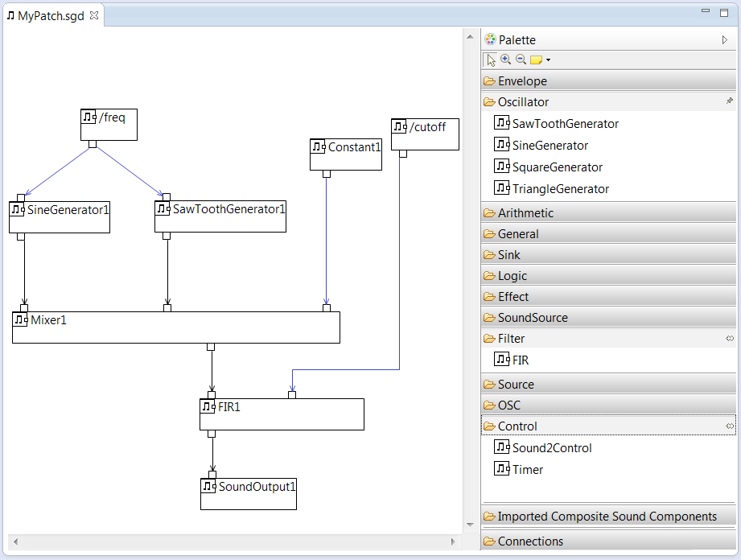The image size is (741, 560).
Task: Open the palette layout folder dropdown
Action: tap(546, 59)
